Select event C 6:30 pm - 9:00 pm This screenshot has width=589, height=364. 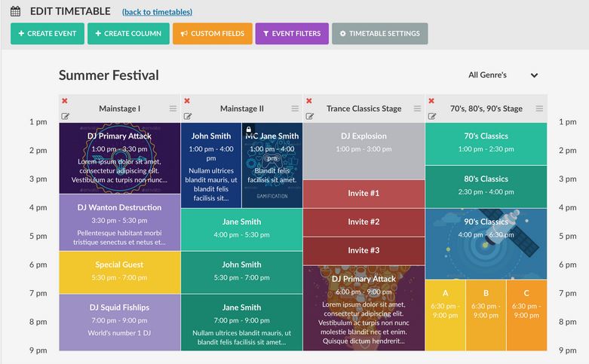click(526, 315)
